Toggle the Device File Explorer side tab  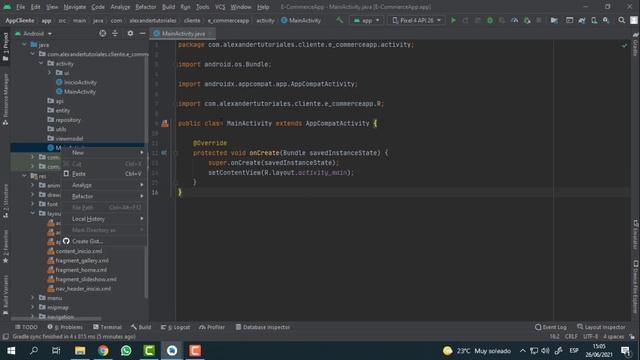click(636, 287)
